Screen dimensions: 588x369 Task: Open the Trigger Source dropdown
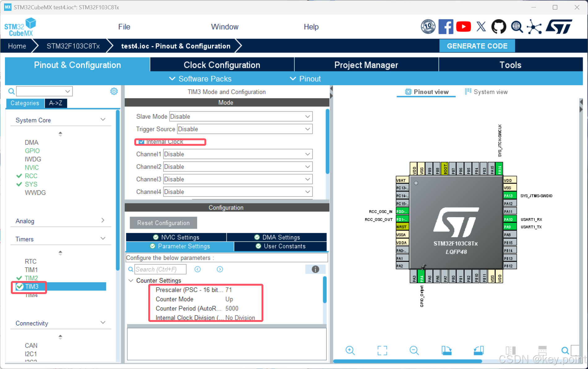[245, 129]
